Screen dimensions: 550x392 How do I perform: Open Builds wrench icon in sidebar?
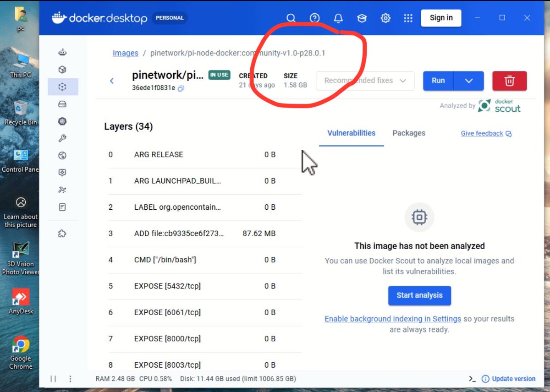click(x=63, y=138)
